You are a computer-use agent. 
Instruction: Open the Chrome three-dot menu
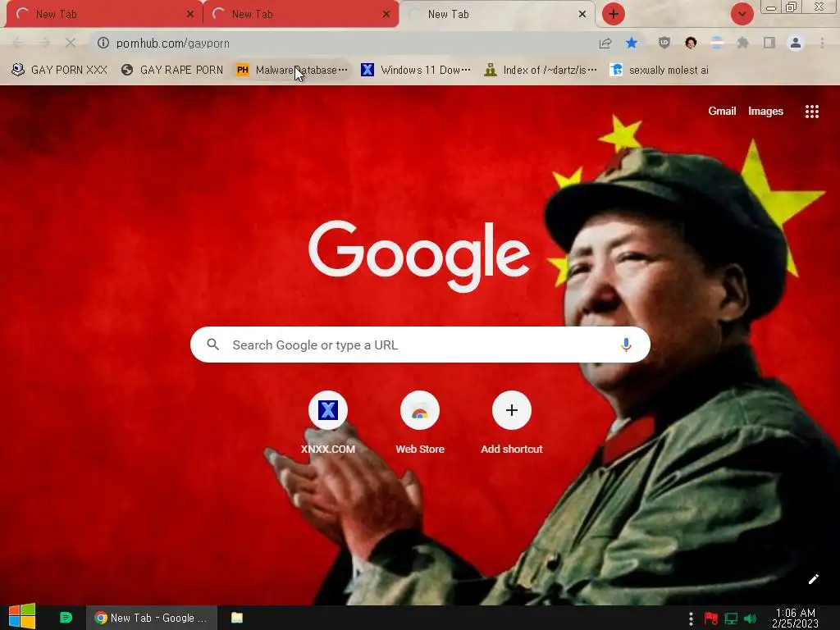822,43
